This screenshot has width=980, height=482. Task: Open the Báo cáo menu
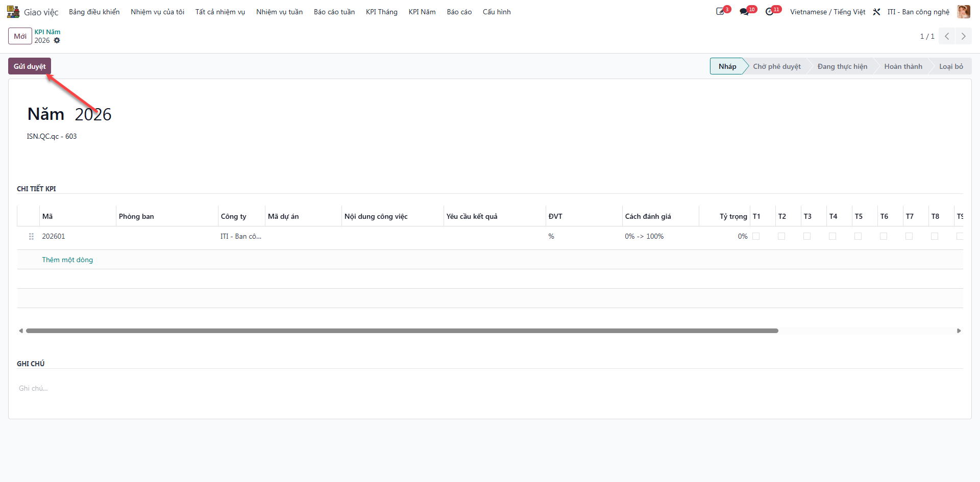click(459, 12)
